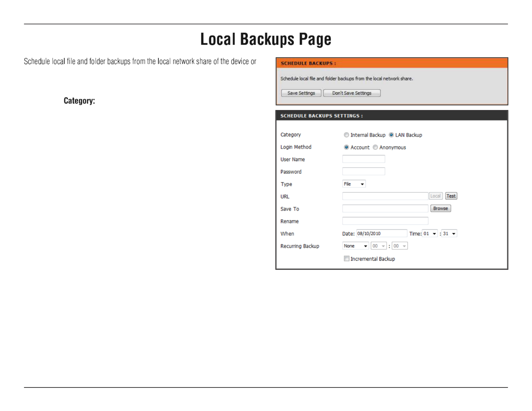Open the recurring backup minute dropdown

(400, 246)
